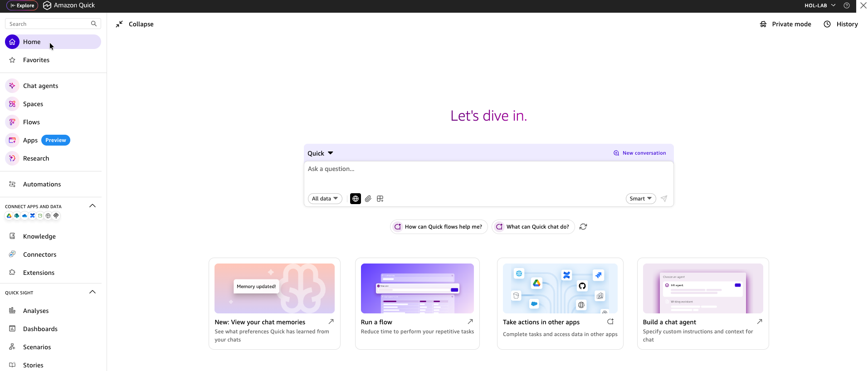Click the Automations sidebar icon
Viewport: 868px width, 371px height.
coord(12,184)
